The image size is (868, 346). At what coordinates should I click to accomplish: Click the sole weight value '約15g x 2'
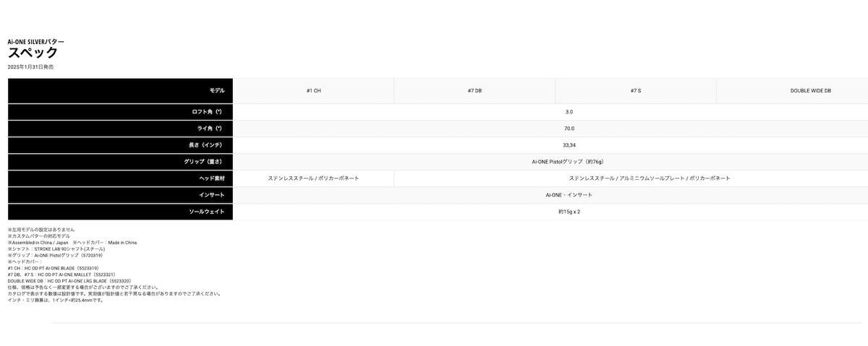click(569, 212)
